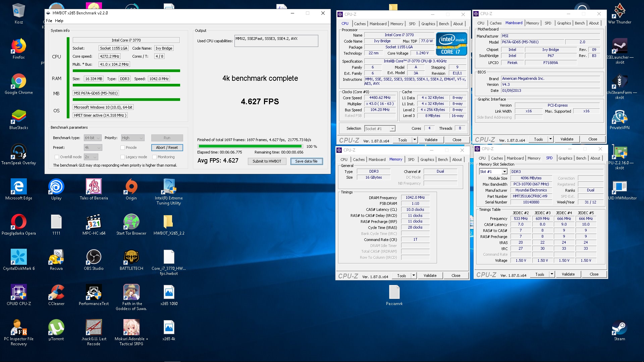Open the BATTLETECH desktop shortcut
The height and width of the screenshot is (362, 644).
(x=131, y=260)
